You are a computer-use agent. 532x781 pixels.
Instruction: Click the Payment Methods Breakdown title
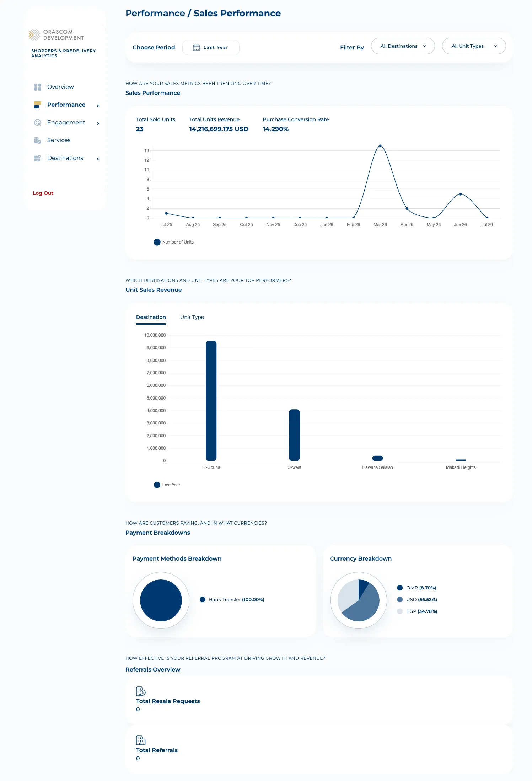click(x=177, y=558)
